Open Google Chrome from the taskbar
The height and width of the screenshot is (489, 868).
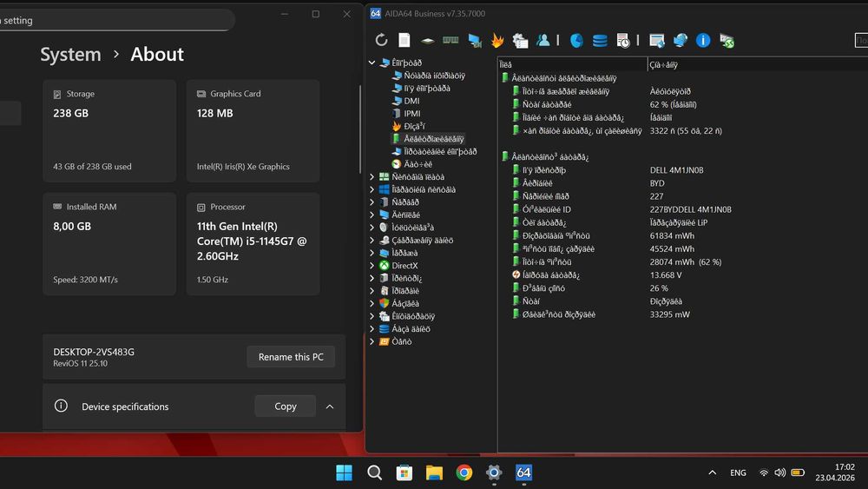pos(464,473)
